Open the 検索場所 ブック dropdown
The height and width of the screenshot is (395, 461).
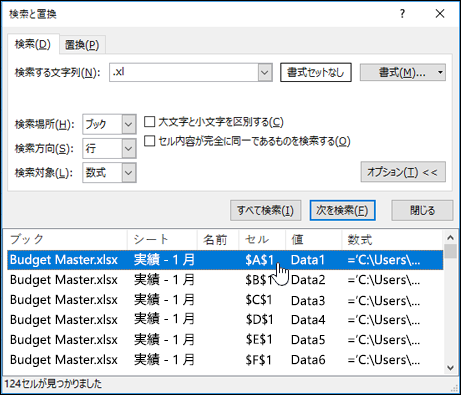[x=109, y=124]
